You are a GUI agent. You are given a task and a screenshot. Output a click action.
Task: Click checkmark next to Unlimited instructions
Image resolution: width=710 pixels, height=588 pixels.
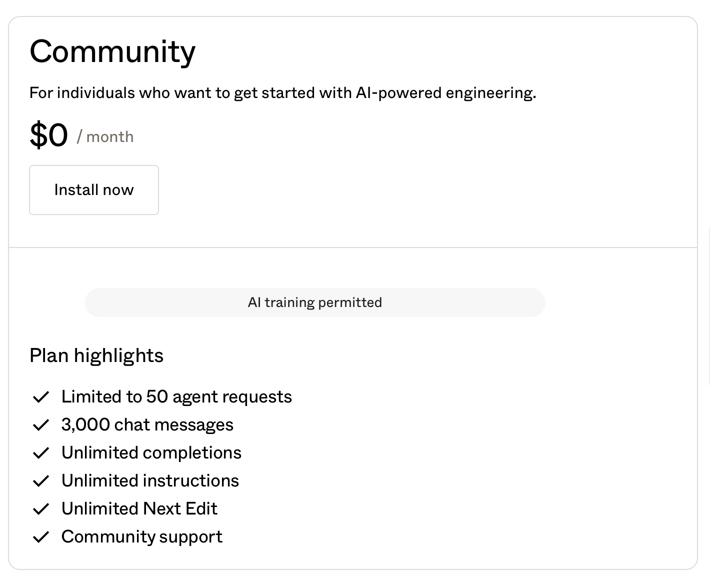[x=40, y=481]
